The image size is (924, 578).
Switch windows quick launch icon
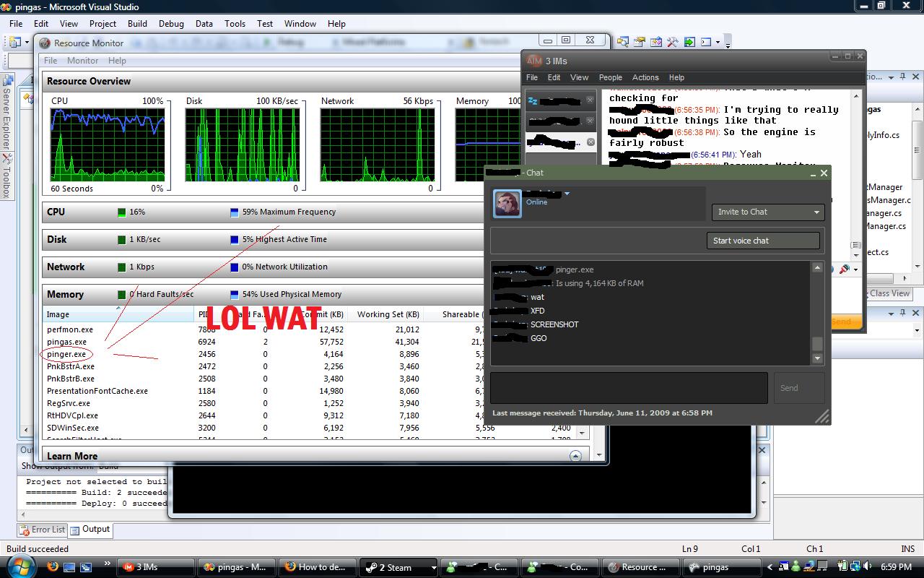point(86,567)
